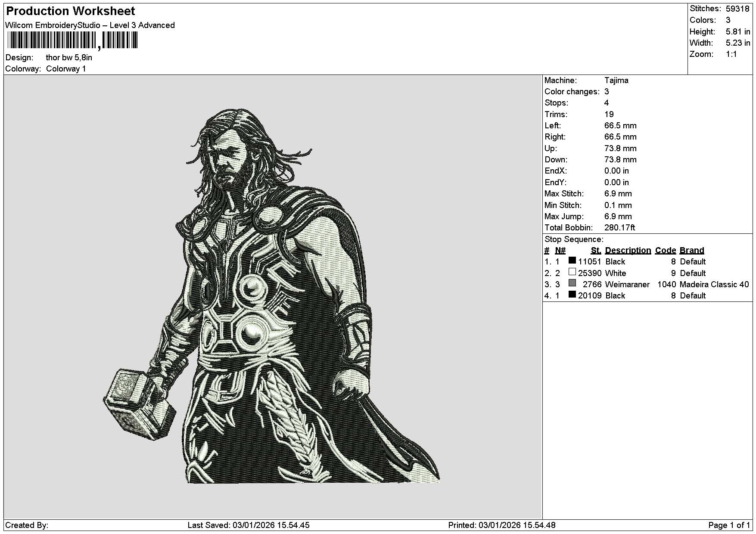
Task: Click the "Description" column header
Action: pyautogui.click(x=628, y=251)
